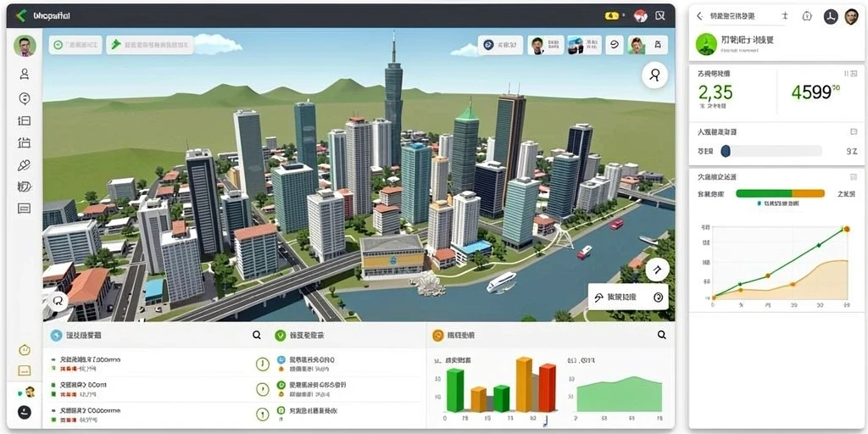Screen dimensions: 868x434
Task: Click the back chevron in right panel
Action: (x=699, y=16)
